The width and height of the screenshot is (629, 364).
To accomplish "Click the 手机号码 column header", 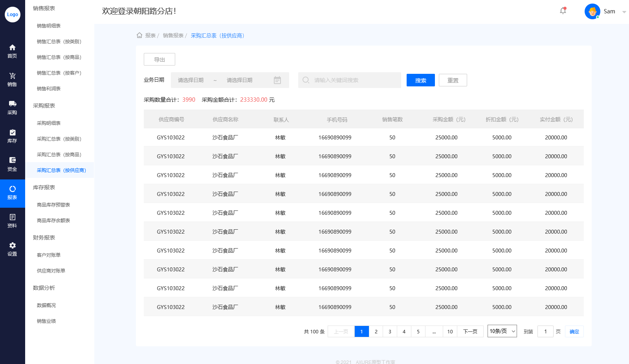I will point(337,119).
